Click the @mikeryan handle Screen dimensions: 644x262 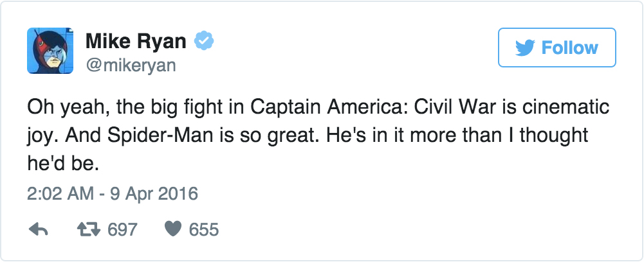(x=131, y=65)
